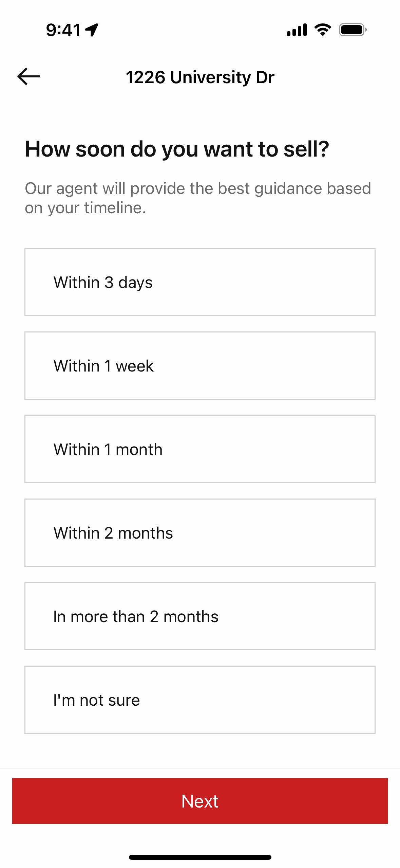Tap the back arrow icon
Screen dimensions: 400x868
(29, 76)
